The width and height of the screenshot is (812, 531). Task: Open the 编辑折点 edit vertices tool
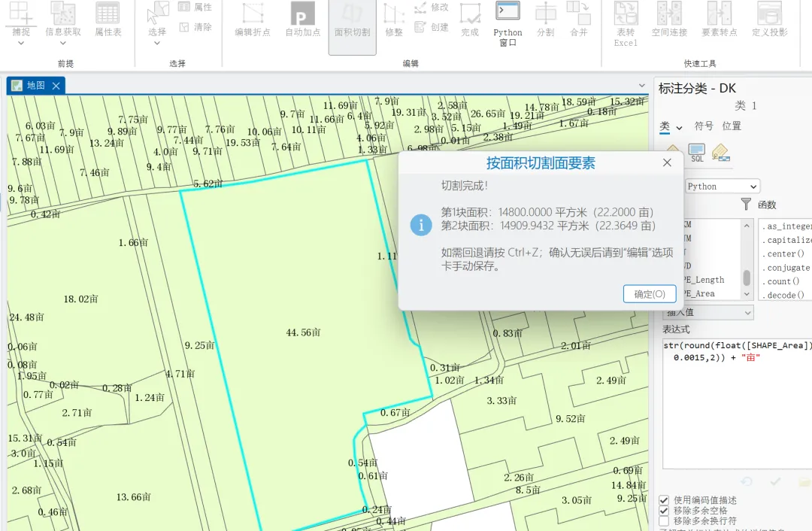pos(252,20)
